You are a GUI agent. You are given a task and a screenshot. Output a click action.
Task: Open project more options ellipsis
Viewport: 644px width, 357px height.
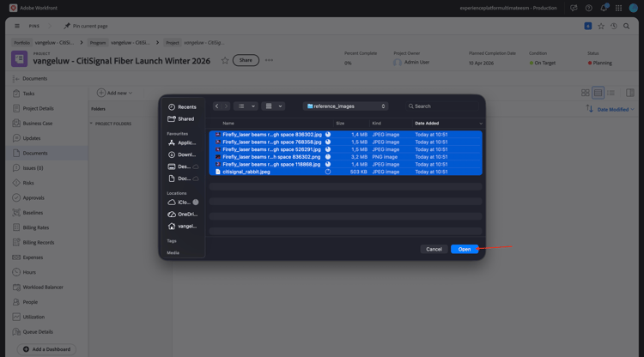point(269,60)
